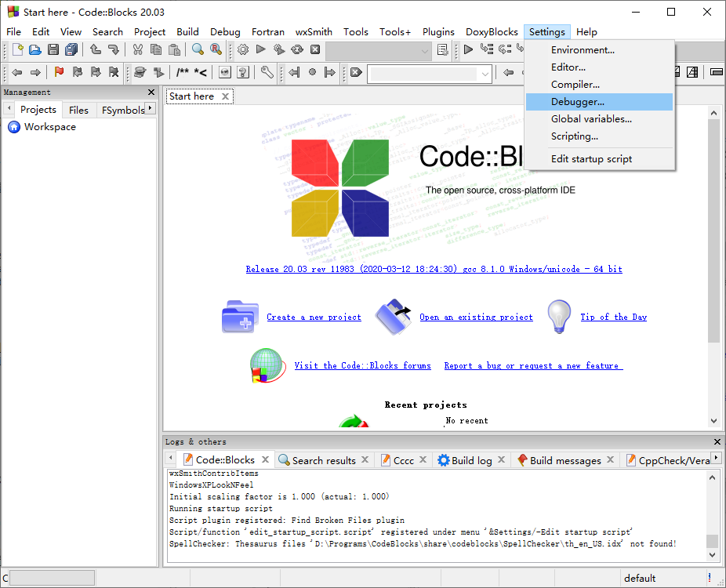Select Editor... from Settings menu
Screen dimensions: 726x588
[599, 67]
